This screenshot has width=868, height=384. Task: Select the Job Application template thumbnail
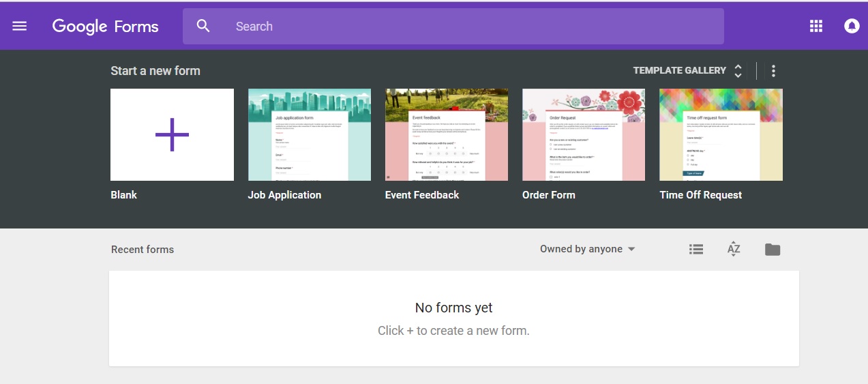coord(310,134)
